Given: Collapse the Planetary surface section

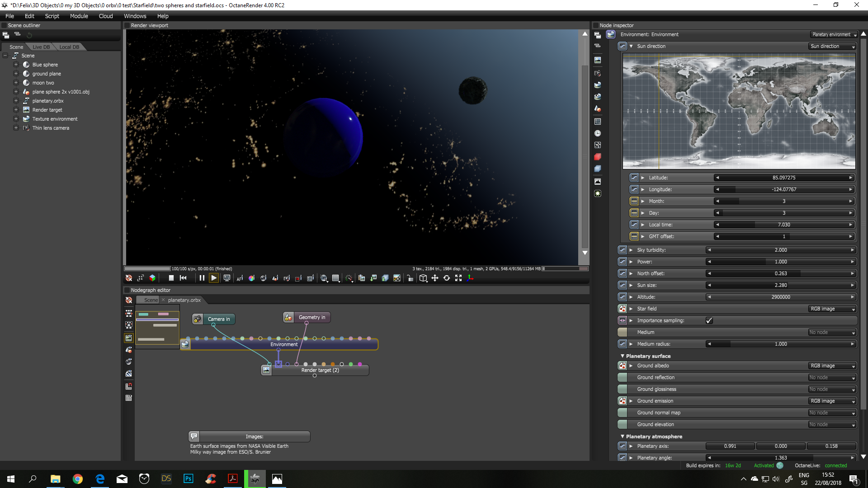Looking at the screenshot, I should [623, 356].
